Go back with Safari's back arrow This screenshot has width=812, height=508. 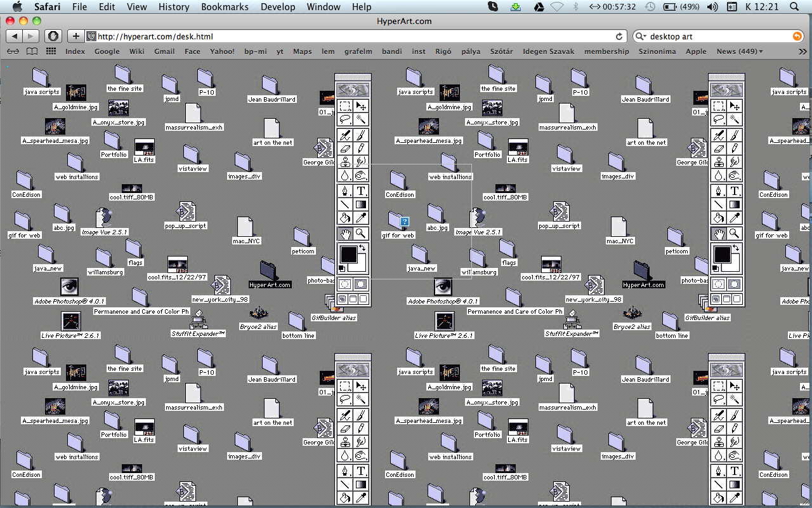pos(15,36)
